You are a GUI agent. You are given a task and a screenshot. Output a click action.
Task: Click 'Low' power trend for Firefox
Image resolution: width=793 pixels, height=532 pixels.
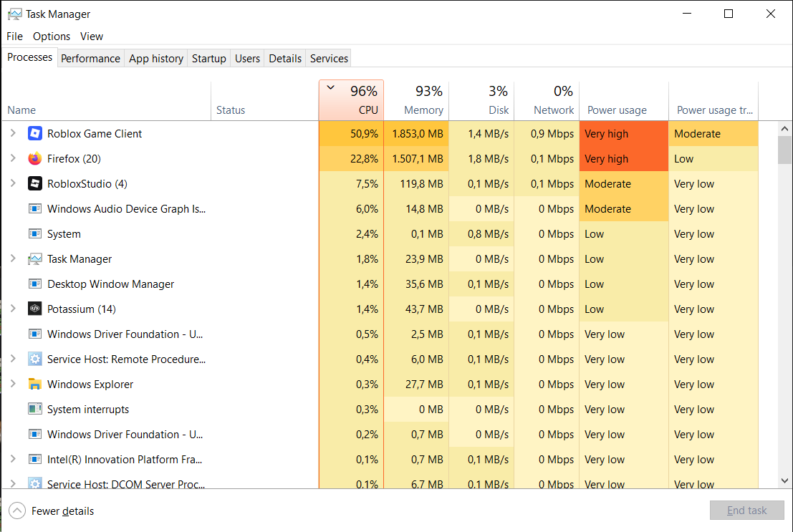click(713, 159)
